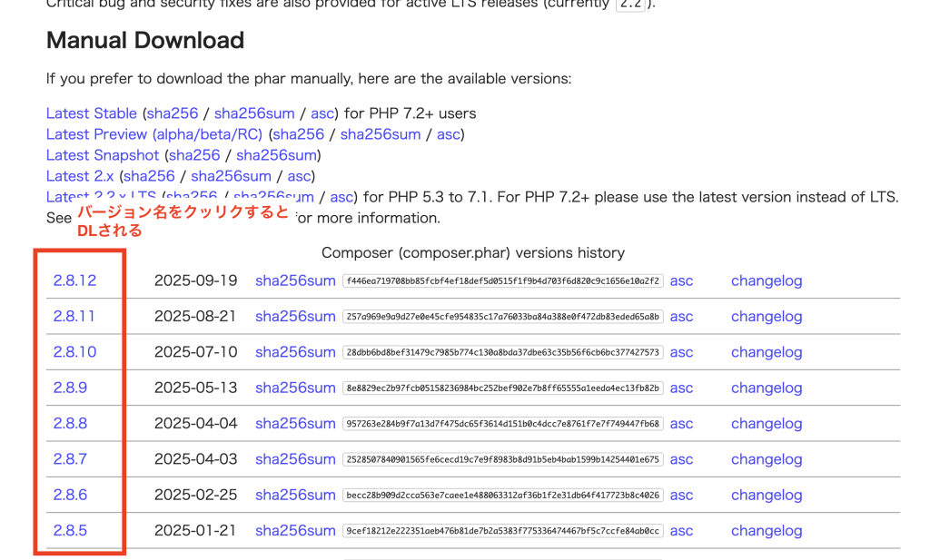Download Composer 2.8.5
930x560 pixels.
pyautogui.click(x=70, y=531)
